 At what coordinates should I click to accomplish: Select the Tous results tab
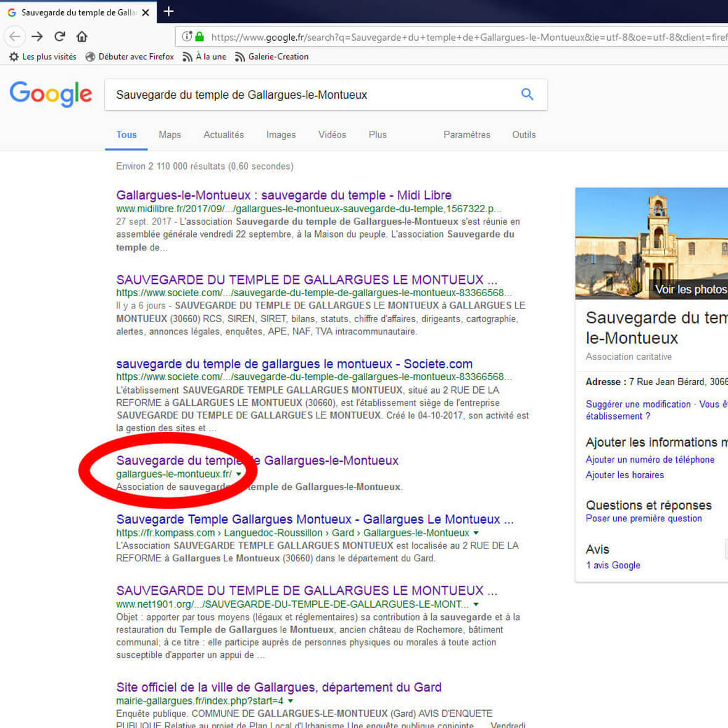point(126,134)
